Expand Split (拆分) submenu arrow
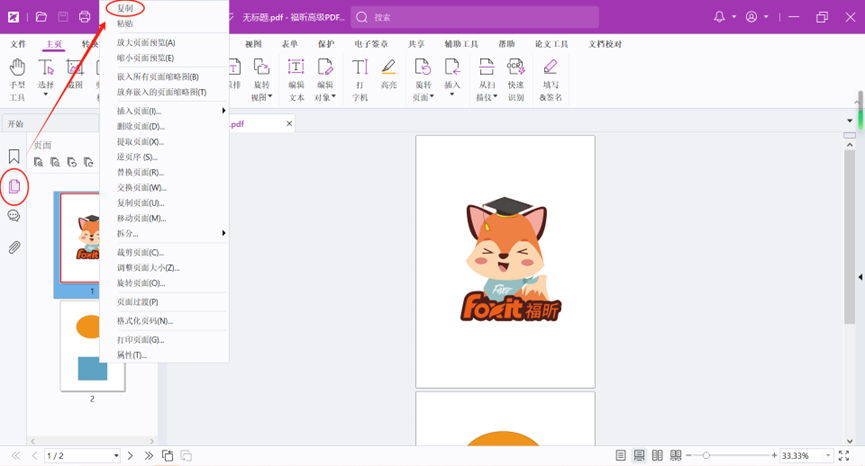 (223, 233)
